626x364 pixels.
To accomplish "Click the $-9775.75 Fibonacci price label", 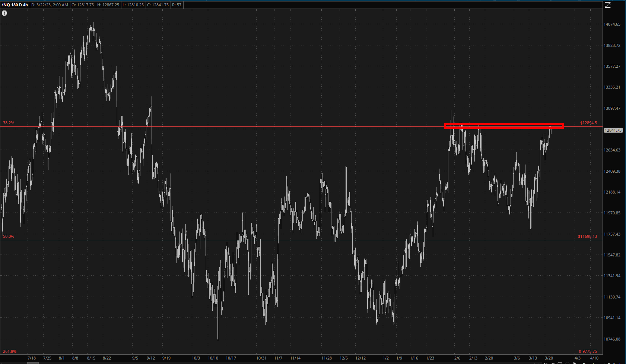I will (588, 351).
